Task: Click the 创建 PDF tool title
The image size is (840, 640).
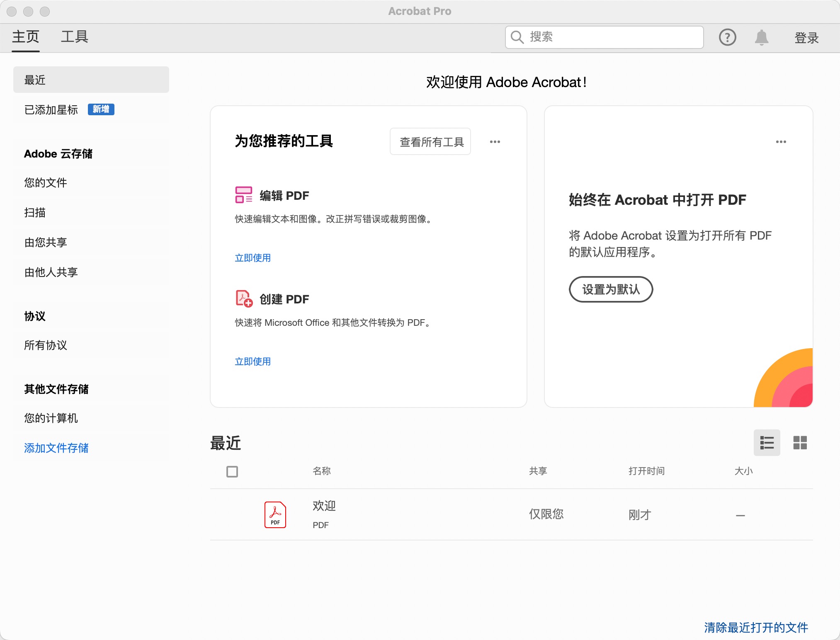Action: coord(284,299)
